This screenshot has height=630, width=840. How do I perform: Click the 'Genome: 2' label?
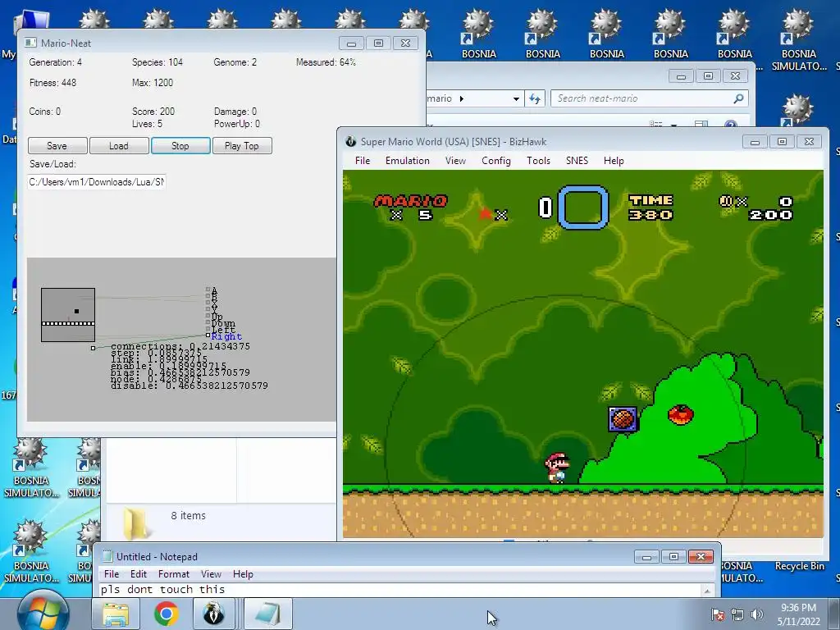(x=235, y=62)
